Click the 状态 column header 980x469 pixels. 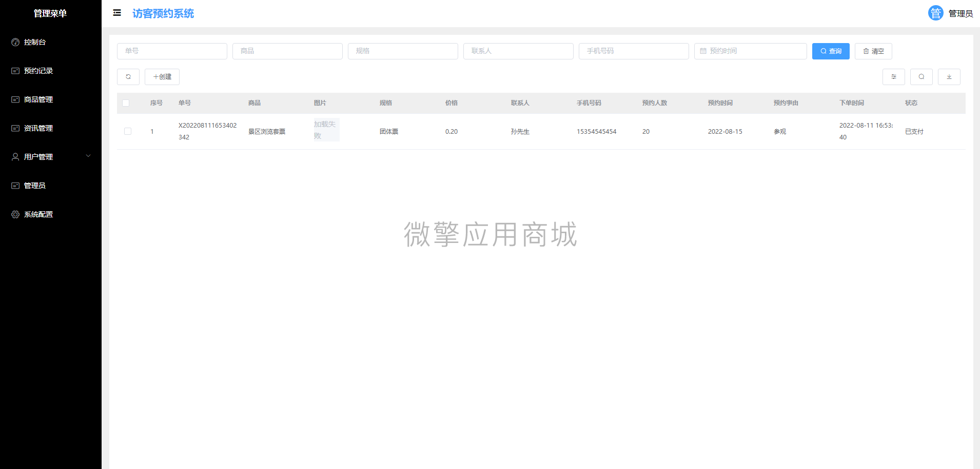point(911,103)
